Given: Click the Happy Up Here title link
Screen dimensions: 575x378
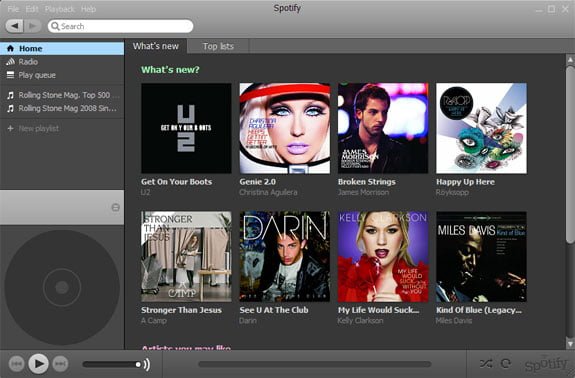Looking at the screenshot, I should (465, 182).
